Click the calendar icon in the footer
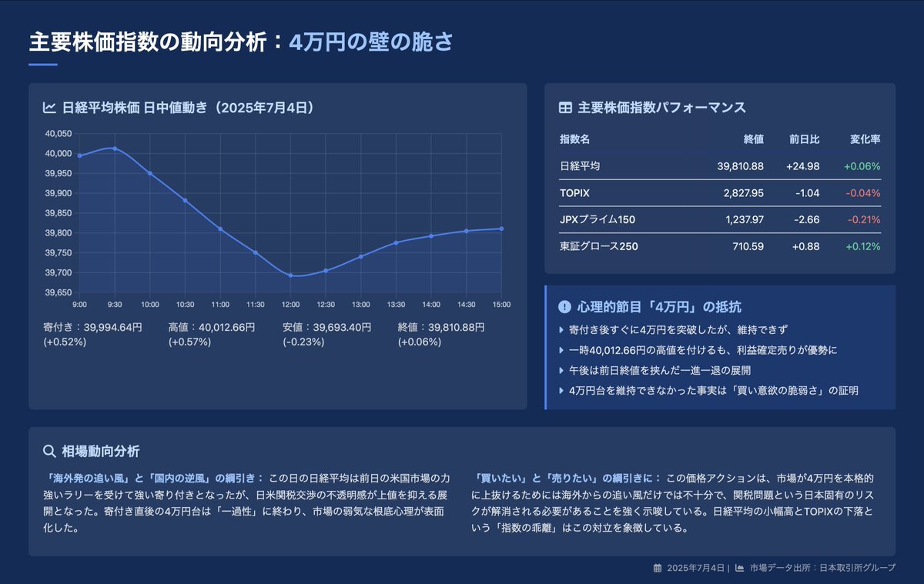This screenshot has height=584, width=924. pos(658,568)
